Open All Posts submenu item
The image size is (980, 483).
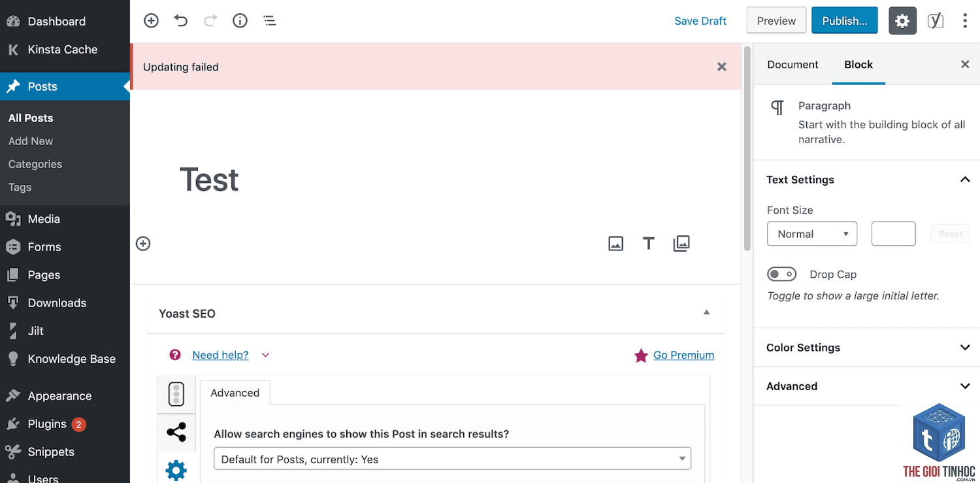[x=31, y=118]
